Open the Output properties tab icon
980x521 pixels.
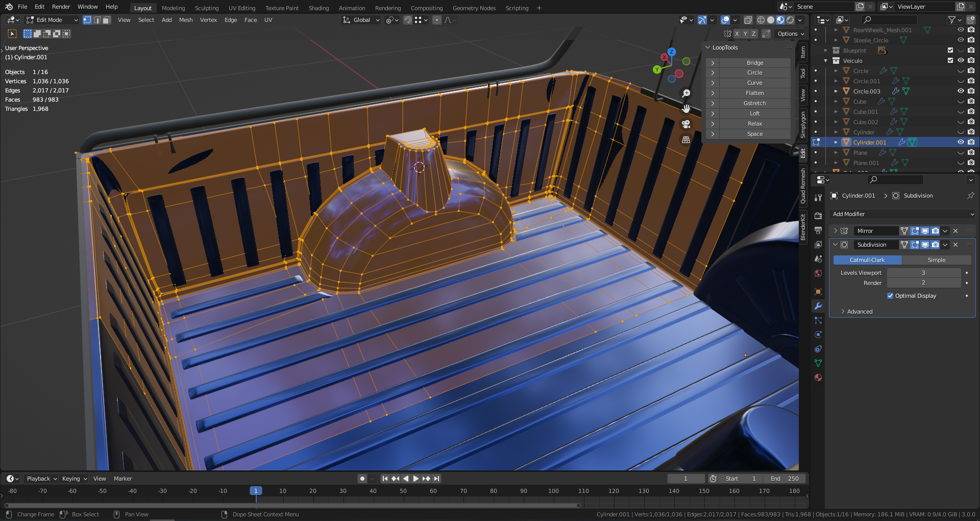818,230
